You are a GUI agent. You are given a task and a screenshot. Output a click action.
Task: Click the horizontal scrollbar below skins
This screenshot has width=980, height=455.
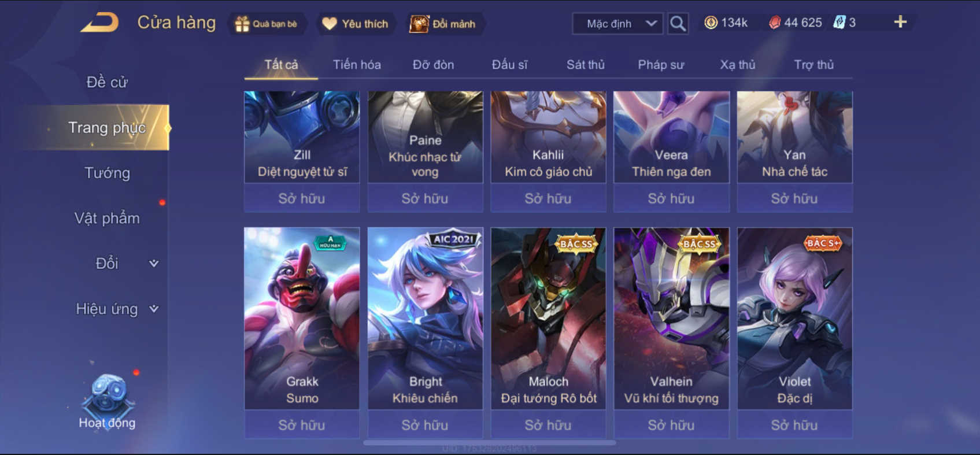pyautogui.click(x=490, y=443)
